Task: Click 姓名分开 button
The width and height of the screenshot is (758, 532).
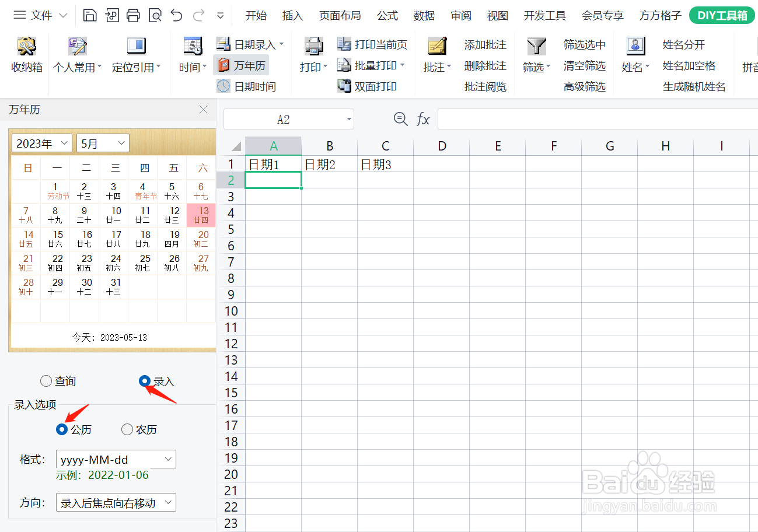Action: [x=683, y=44]
